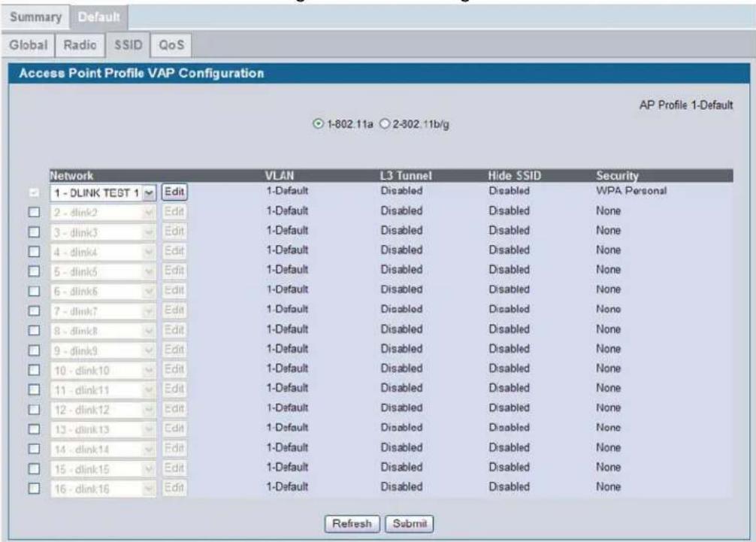Tick the checkbox for 8 - dlink8

click(34, 331)
